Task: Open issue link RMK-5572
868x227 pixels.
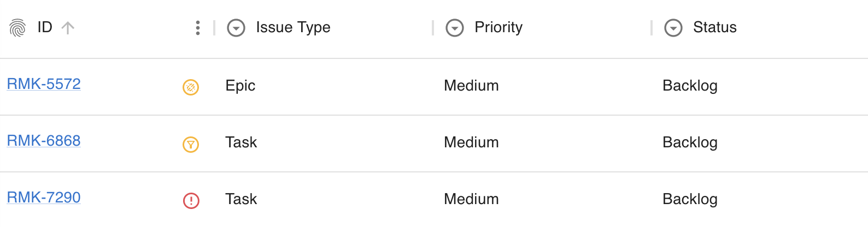Action: click(44, 84)
